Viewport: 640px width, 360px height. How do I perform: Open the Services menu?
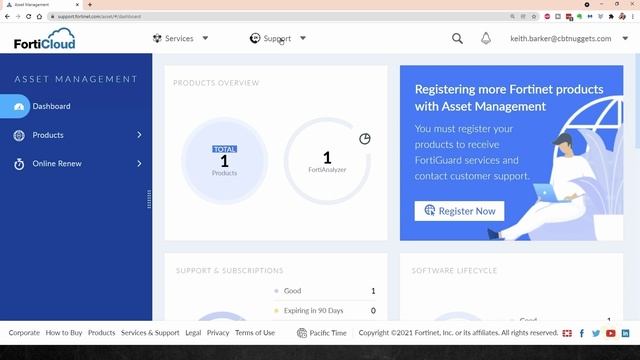pyautogui.click(x=179, y=38)
